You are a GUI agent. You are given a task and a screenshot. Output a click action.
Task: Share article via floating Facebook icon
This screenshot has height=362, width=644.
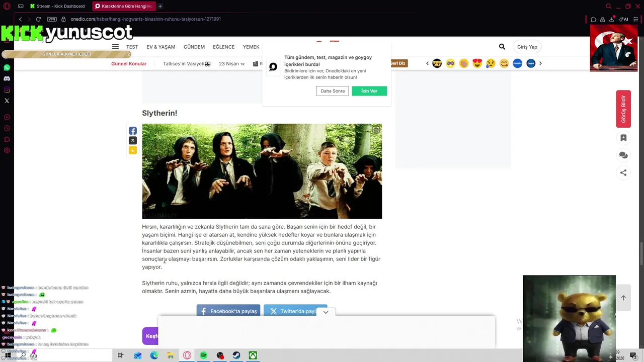(x=133, y=131)
